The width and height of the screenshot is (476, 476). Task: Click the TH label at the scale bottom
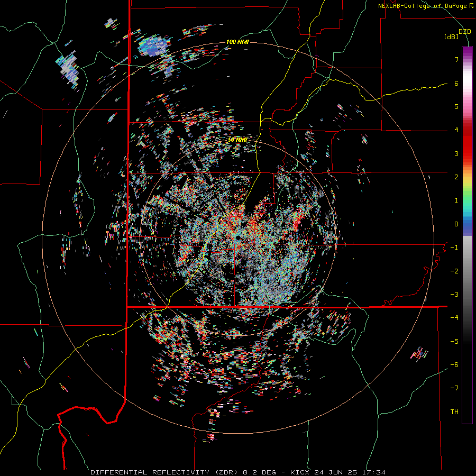coord(454,412)
